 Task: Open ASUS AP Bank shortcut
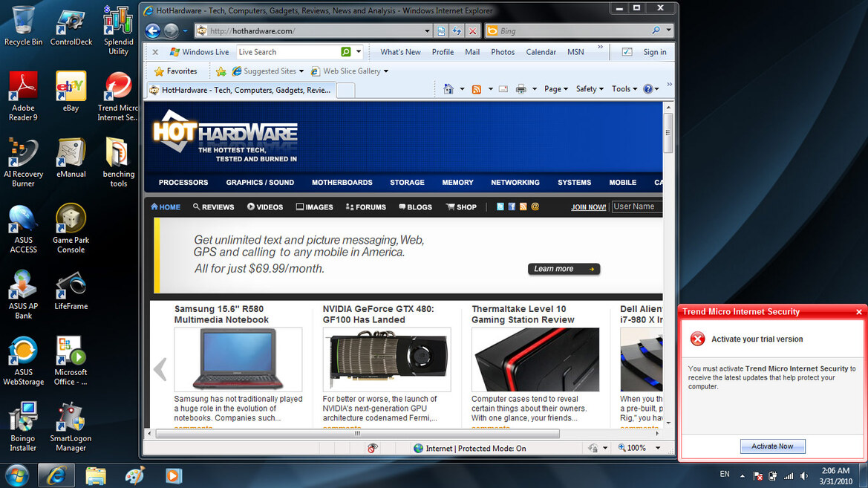coord(23,295)
